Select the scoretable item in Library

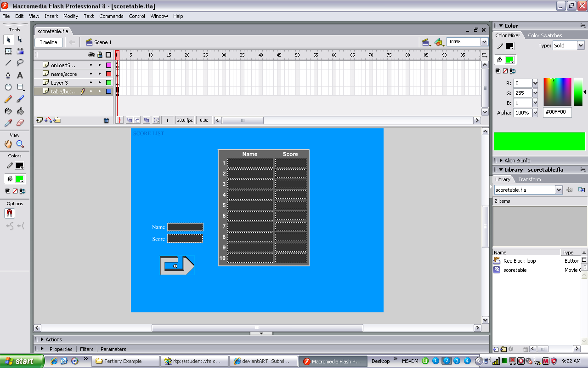click(514, 270)
